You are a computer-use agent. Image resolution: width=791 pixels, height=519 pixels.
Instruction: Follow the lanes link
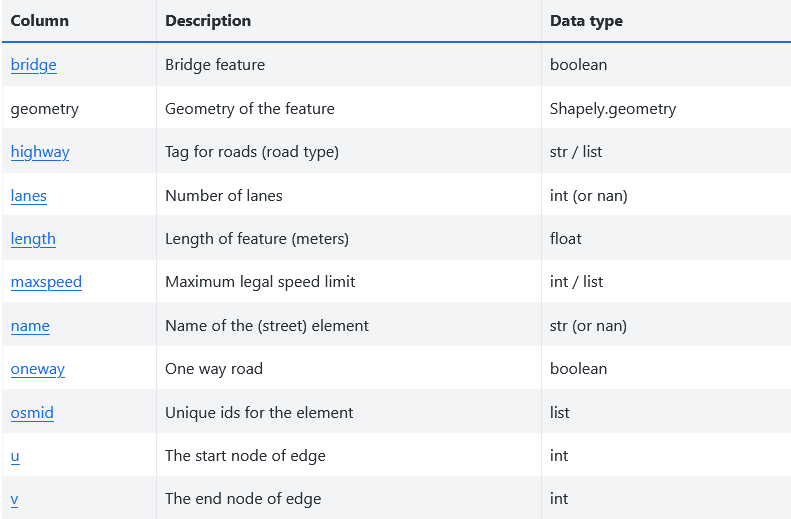pyautogui.click(x=29, y=196)
